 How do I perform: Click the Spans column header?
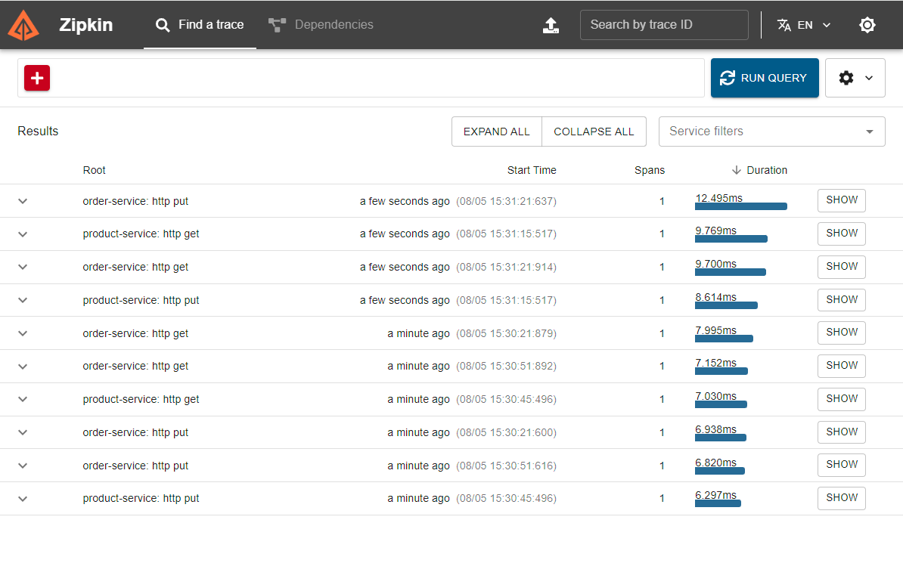tap(650, 170)
